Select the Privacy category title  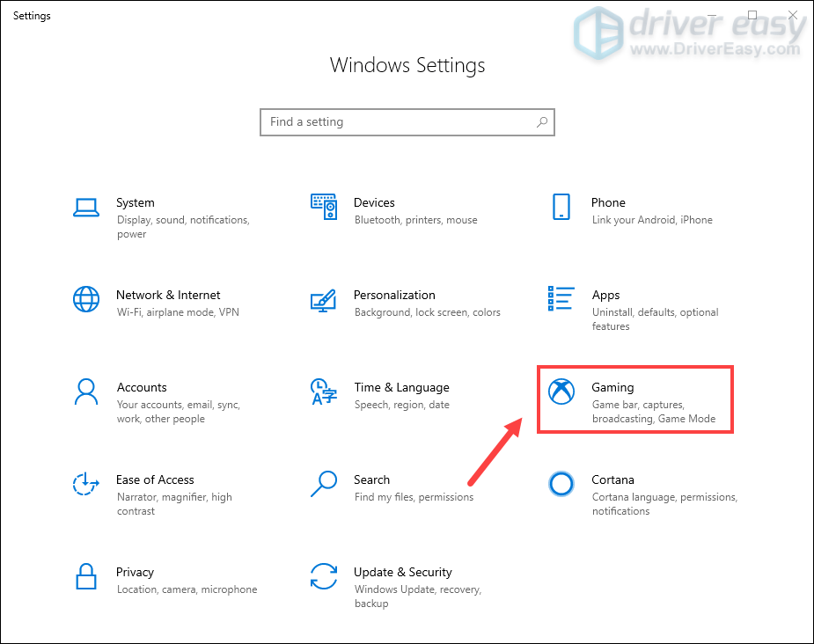(135, 572)
